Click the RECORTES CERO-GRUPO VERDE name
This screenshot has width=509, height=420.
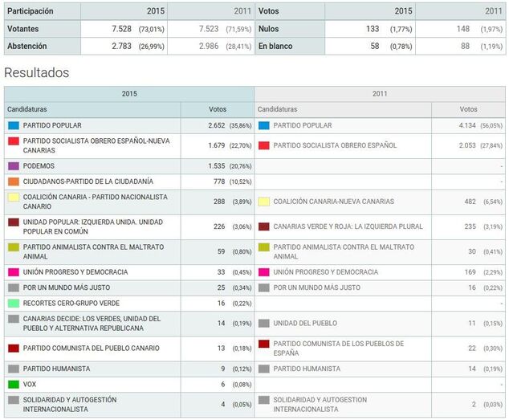(x=71, y=304)
